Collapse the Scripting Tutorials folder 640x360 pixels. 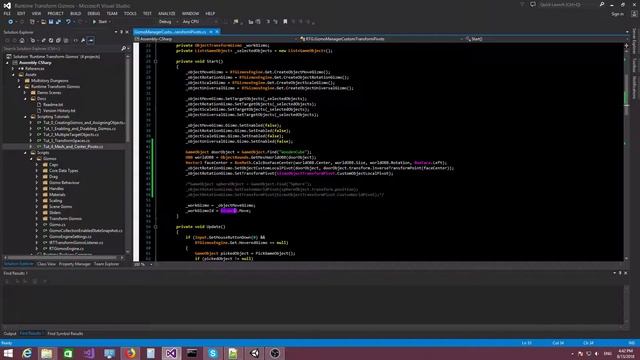pyautogui.click(x=25, y=117)
